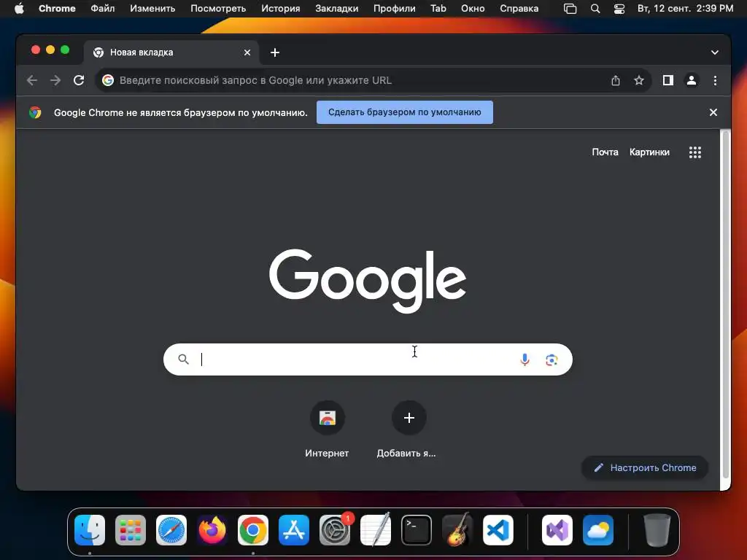This screenshot has width=747, height=560.
Task: Open App Store from the dock
Action: (294, 530)
